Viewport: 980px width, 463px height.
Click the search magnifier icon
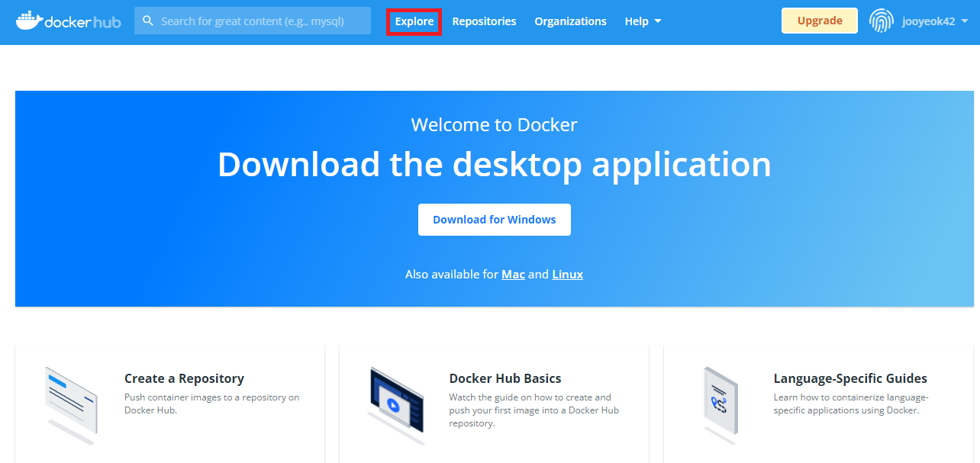pos(148,21)
